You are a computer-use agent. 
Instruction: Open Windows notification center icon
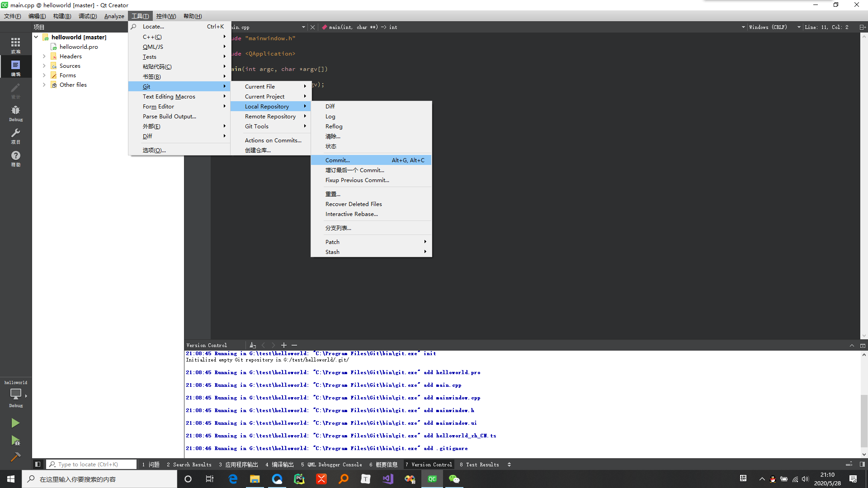click(853, 479)
